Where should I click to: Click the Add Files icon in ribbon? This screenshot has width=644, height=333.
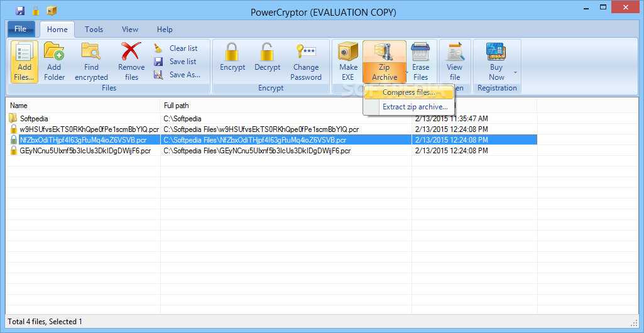[x=24, y=52]
